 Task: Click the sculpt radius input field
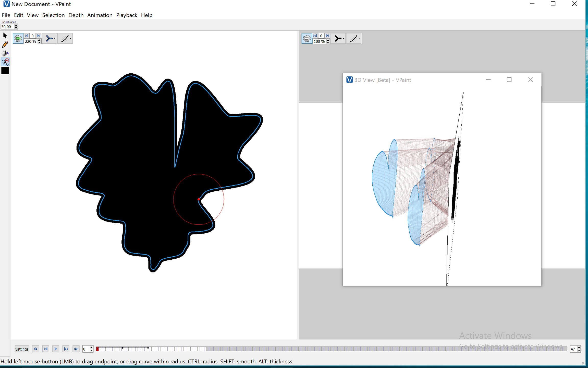pos(7,27)
